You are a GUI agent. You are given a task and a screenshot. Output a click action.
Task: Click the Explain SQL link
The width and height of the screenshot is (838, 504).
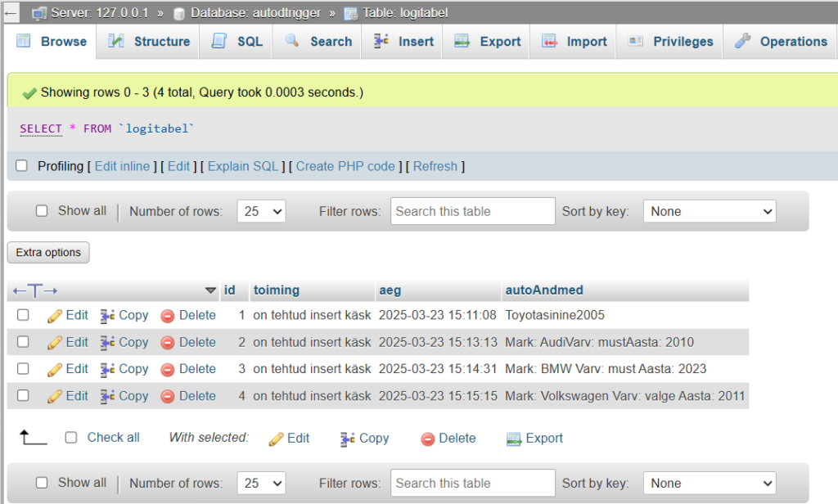point(243,166)
